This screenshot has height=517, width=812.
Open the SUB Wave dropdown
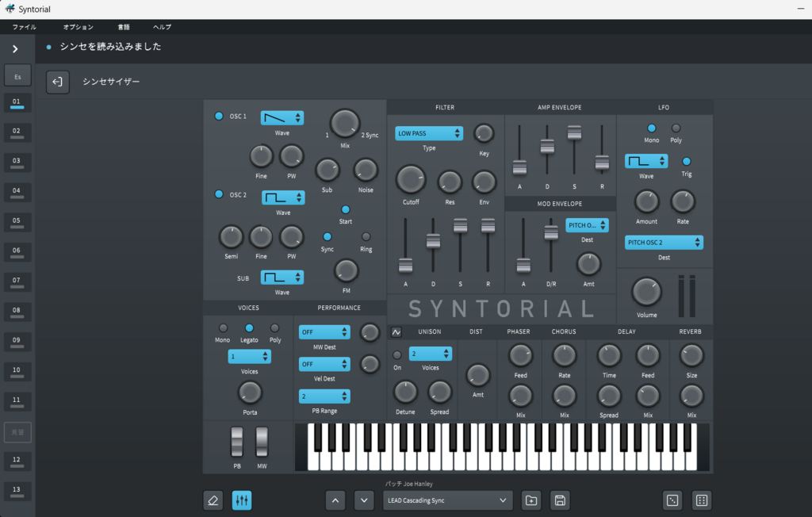pyautogui.click(x=282, y=278)
